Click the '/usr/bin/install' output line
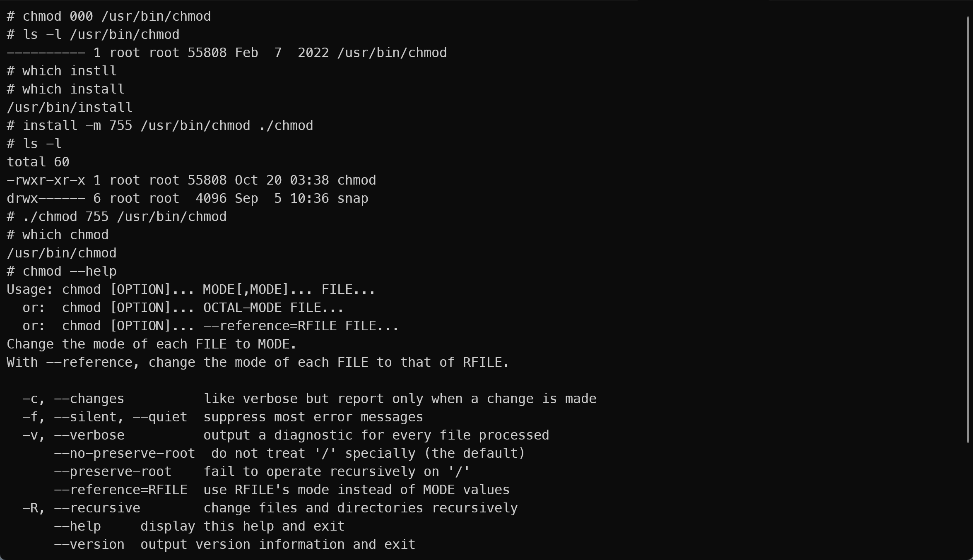The width and height of the screenshot is (973, 560). (70, 108)
